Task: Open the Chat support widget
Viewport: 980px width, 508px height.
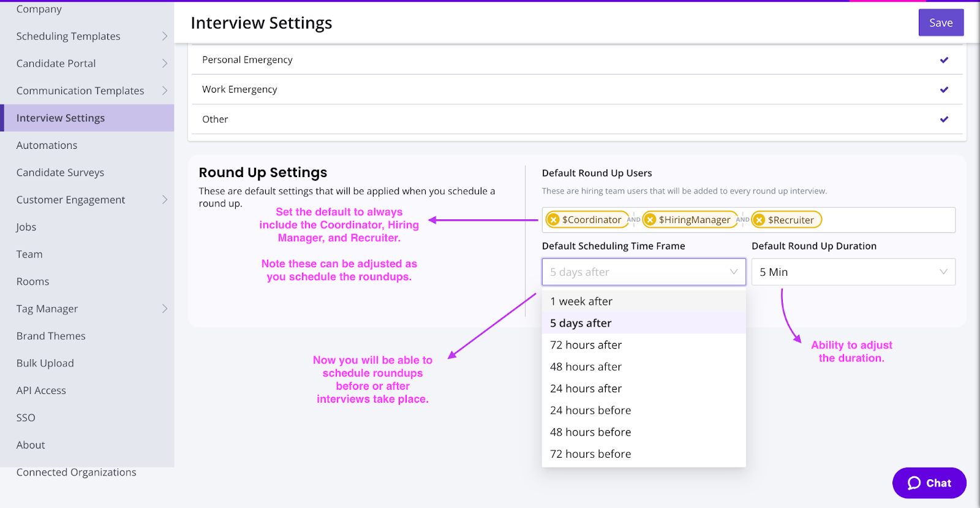Action: coord(929,483)
